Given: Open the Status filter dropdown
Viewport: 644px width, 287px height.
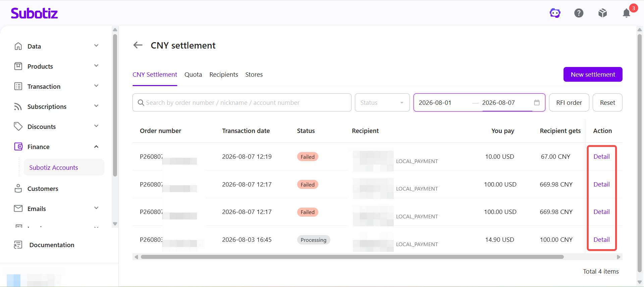Looking at the screenshot, I should (x=382, y=102).
